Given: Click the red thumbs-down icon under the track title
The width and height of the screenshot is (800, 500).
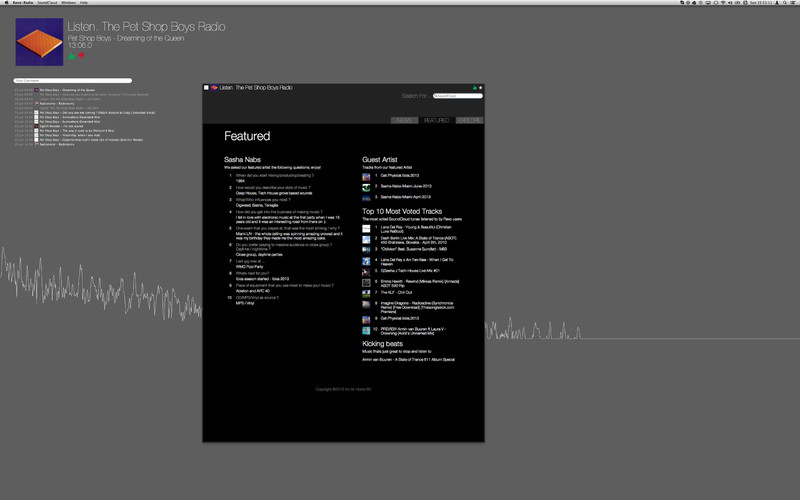Looking at the screenshot, I should (x=81, y=56).
